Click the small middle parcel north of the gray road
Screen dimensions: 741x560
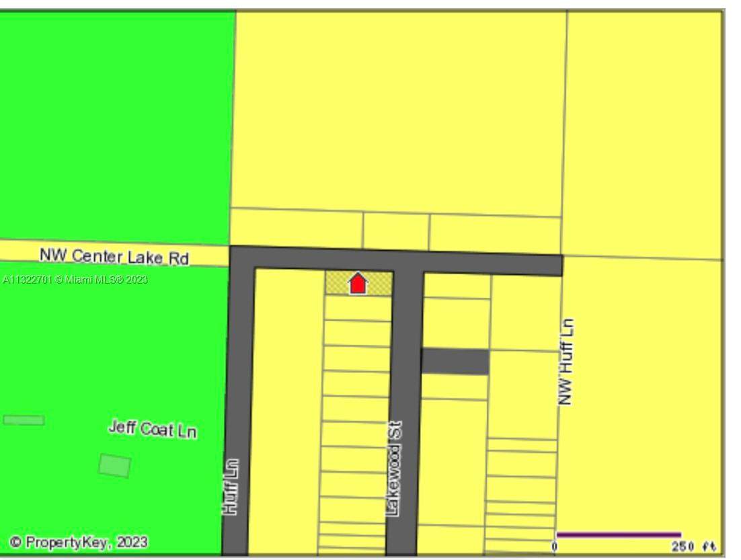(x=395, y=231)
